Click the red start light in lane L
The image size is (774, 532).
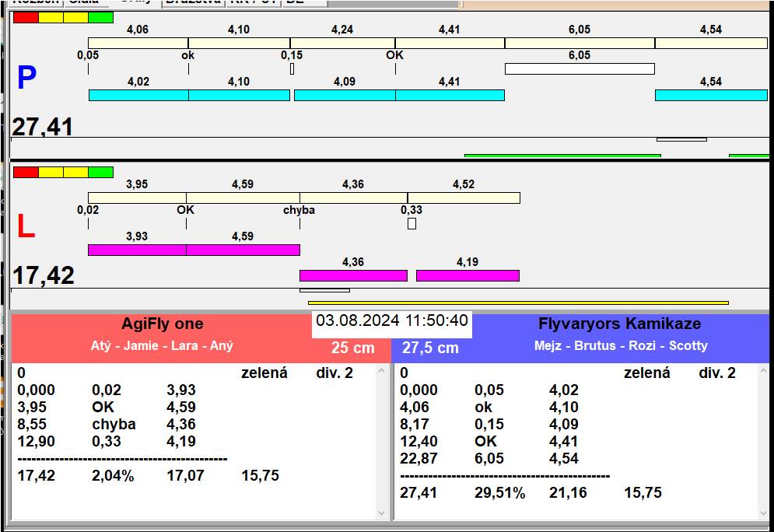tap(26, 172)
